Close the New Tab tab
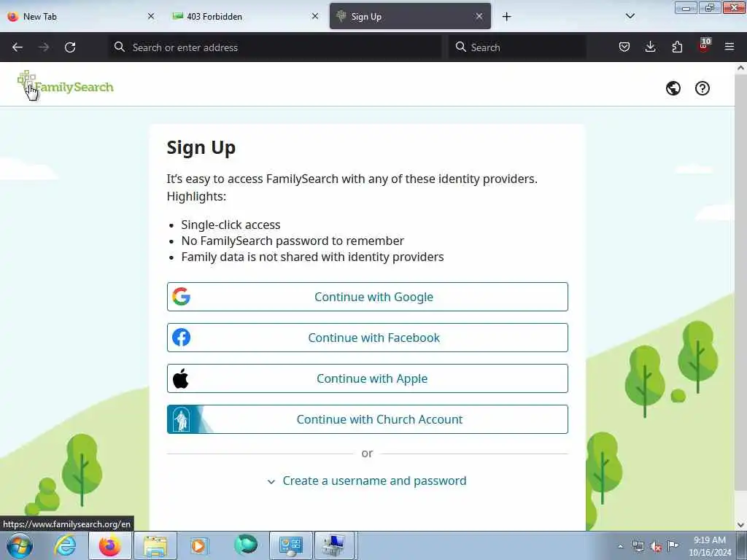 click(x=151, y=16)
